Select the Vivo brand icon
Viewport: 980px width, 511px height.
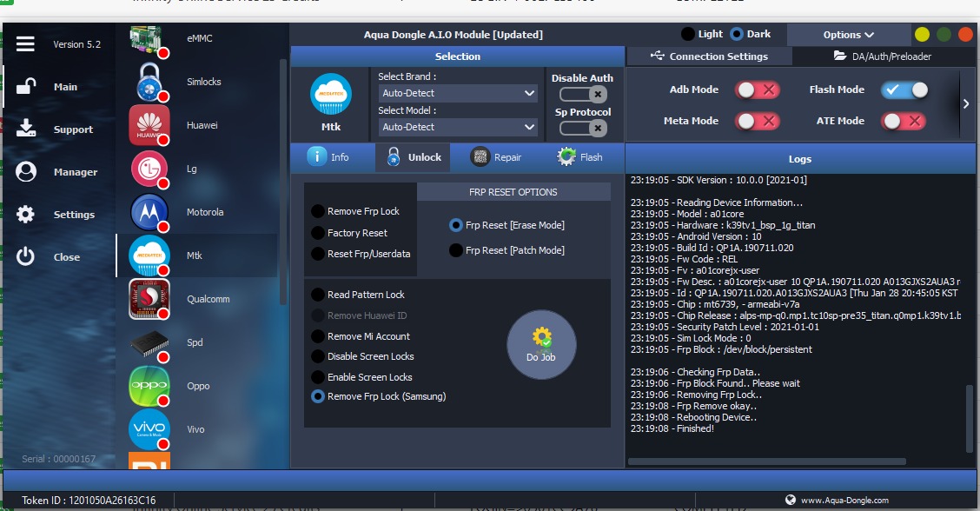click(x=149, y=429)
